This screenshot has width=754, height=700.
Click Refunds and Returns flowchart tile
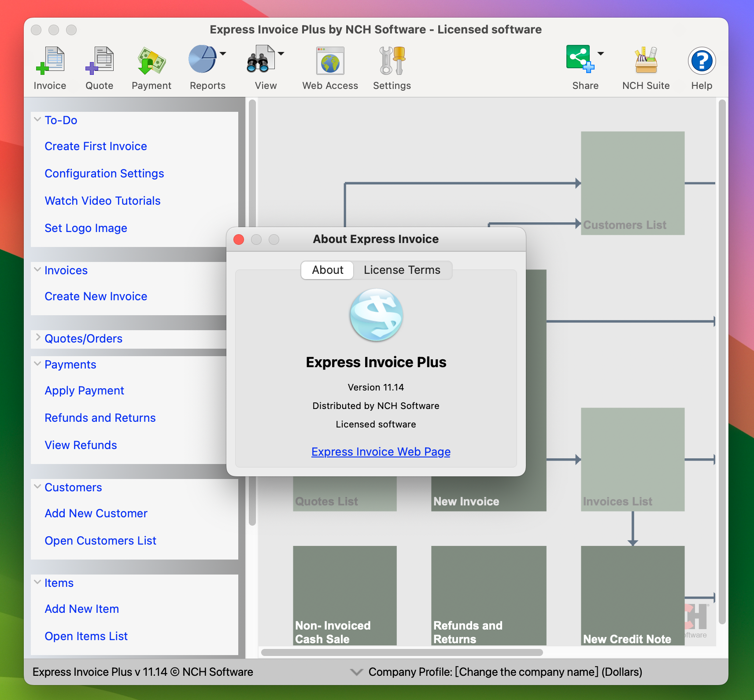[x=489, y=596]
